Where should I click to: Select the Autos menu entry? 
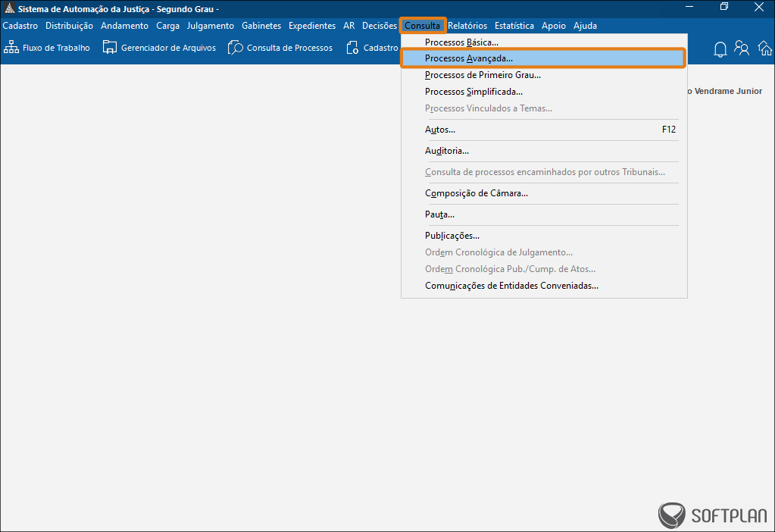pos(544,130)
